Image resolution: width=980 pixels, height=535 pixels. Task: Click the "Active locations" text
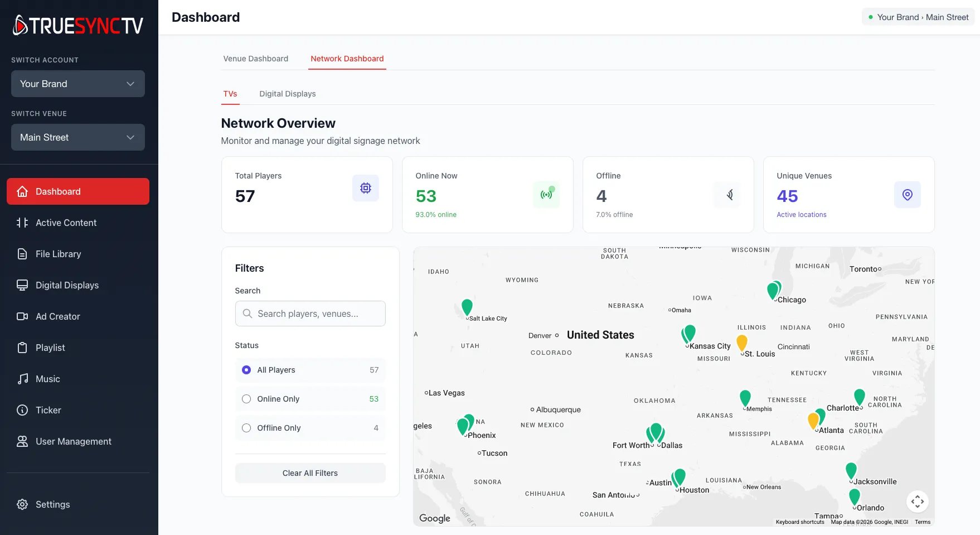(x=802, y=215)
